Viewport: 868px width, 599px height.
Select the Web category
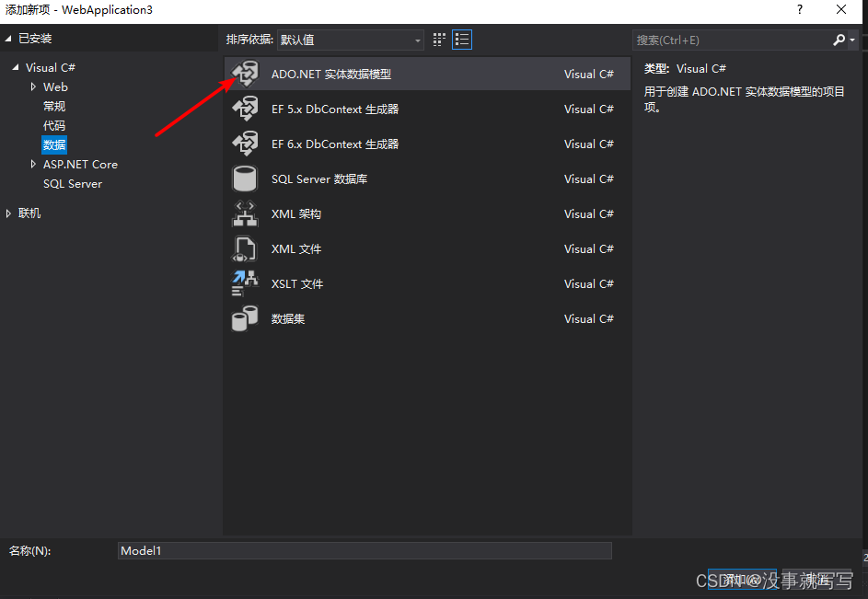coord(55,86)
